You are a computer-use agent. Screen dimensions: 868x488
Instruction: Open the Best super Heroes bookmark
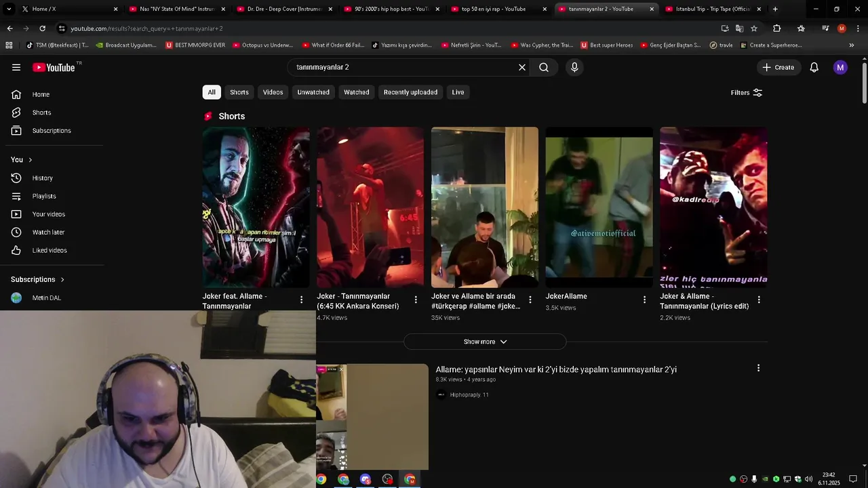606,45
